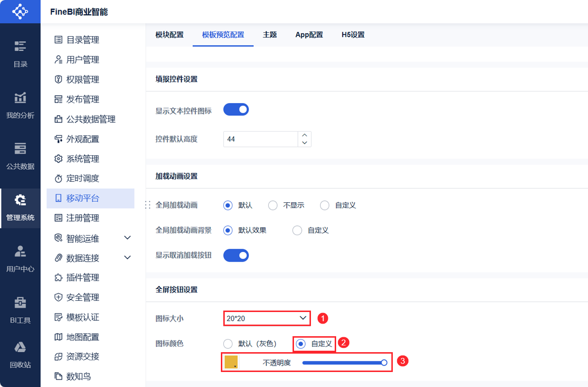
Task: Select the 用户管理 user icon
Action: point(59,60)
